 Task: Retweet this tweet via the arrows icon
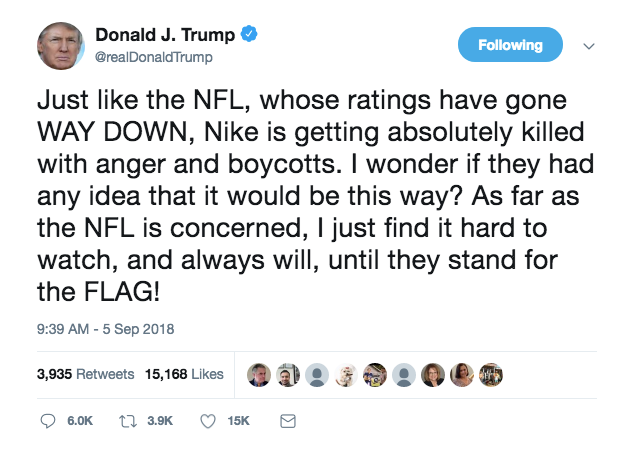point(129,422)
